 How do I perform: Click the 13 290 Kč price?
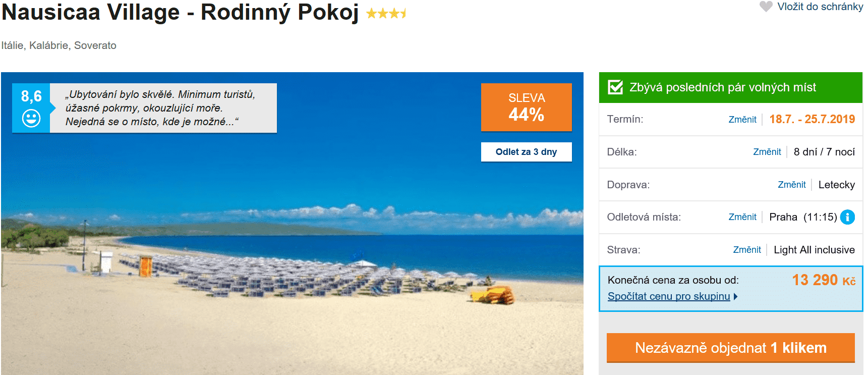(823, 280)
